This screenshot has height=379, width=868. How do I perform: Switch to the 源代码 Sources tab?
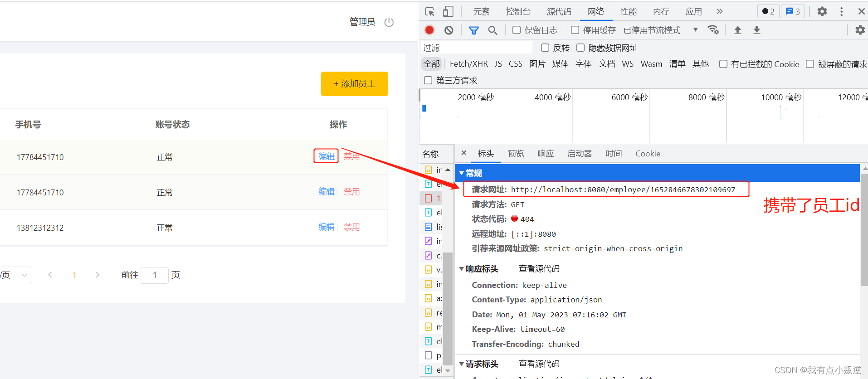559,12
